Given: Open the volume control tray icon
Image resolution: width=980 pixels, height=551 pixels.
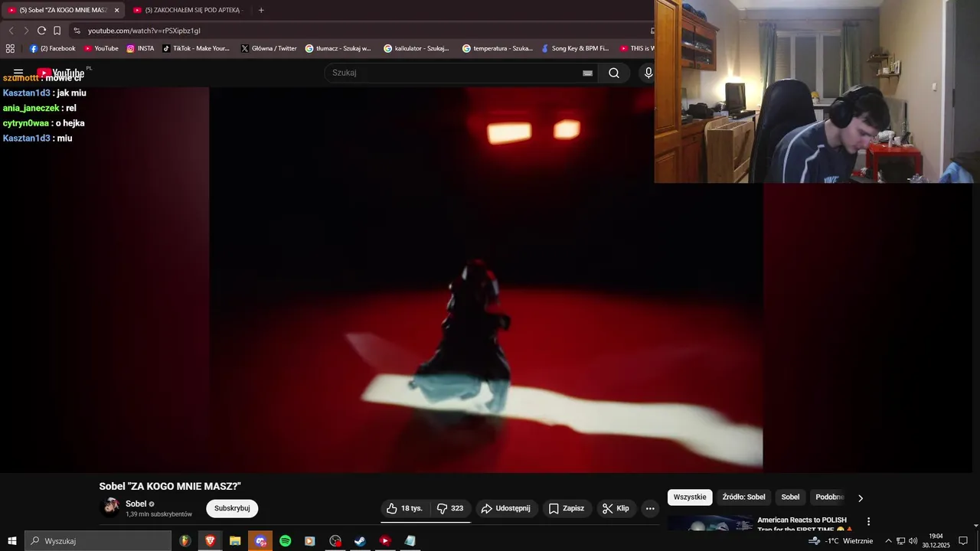Looking at the screenshot, I should coord(913,541).
